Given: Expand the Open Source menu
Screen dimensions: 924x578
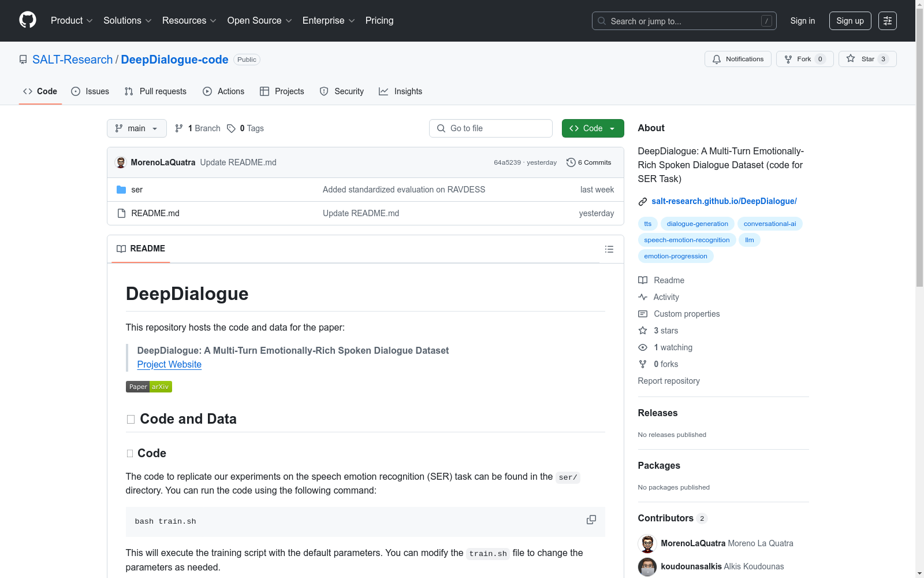Looking at the screenshot, I should coord(259,21).
